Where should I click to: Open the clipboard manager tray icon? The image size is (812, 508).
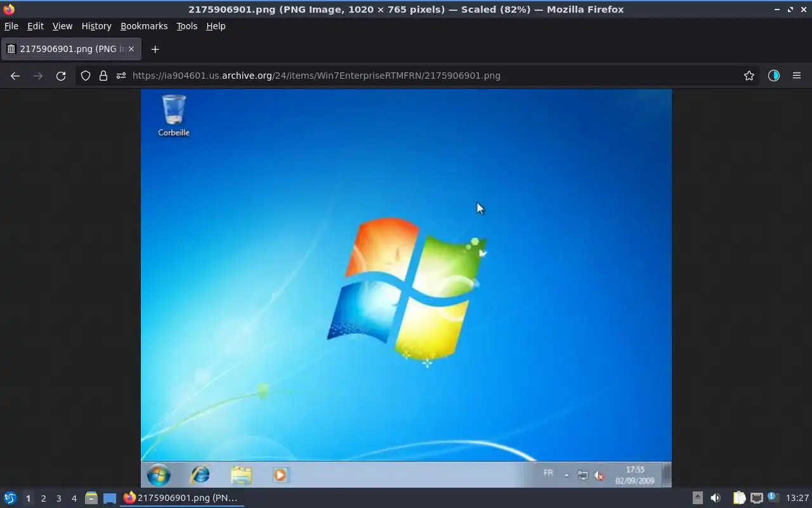click(x=739, y=498)
